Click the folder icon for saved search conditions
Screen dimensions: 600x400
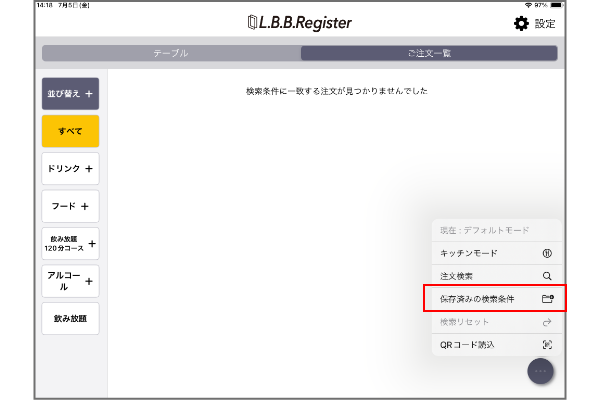pyautogui.click(x=546, y=299)
